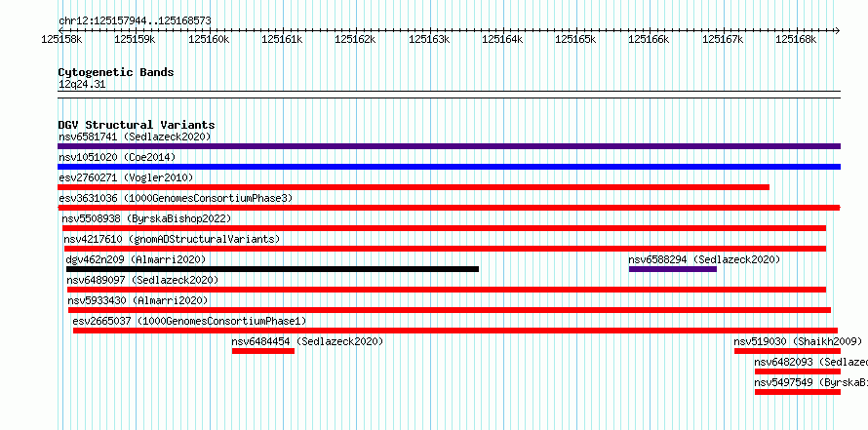Select the short red nsv6484454 bar
868x430 pixels.
coord(263,351)
